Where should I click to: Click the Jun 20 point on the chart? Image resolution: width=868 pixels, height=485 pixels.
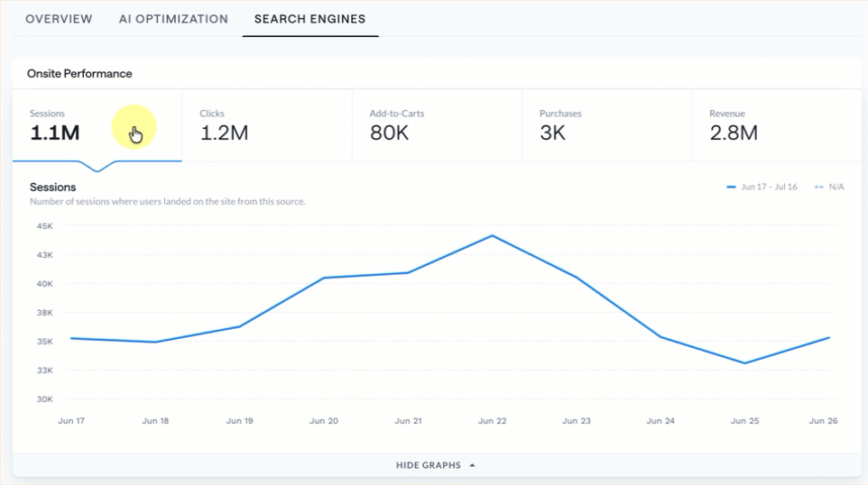tap(324, 279)
